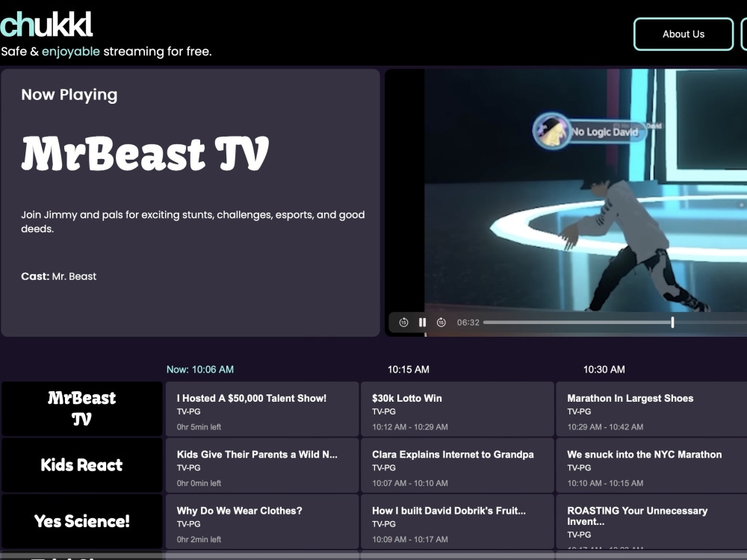Click the 10:15 AM time header
The image size is (747, 560).
(409, 370)
